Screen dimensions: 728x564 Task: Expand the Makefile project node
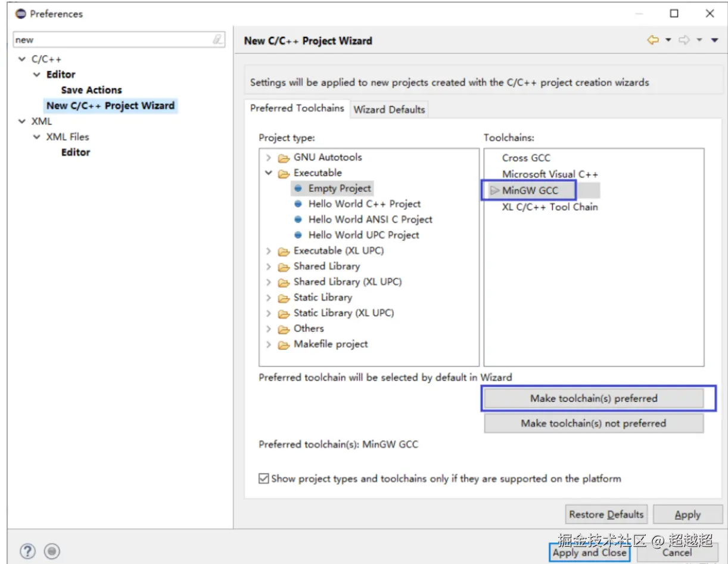point(269,345)
